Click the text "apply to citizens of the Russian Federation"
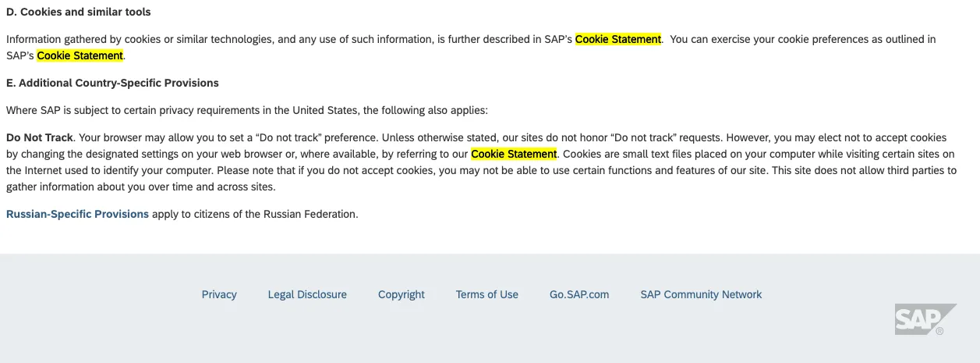980x363 pixels. click(255, 214)
